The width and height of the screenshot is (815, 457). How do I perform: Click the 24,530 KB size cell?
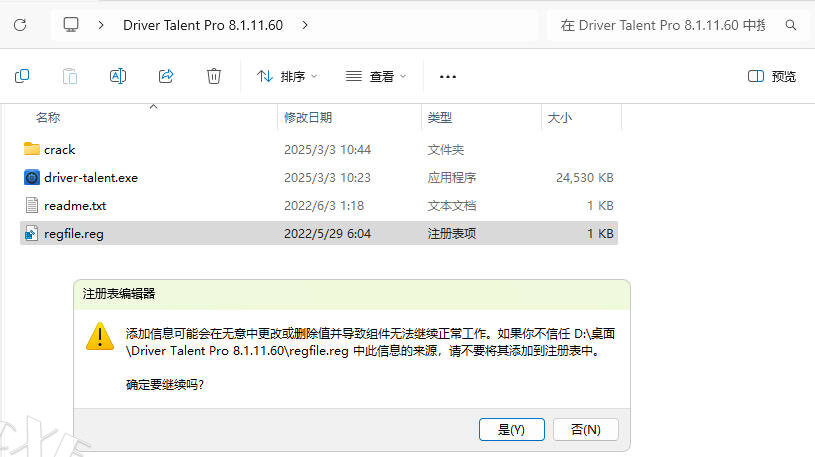(585, 178)
